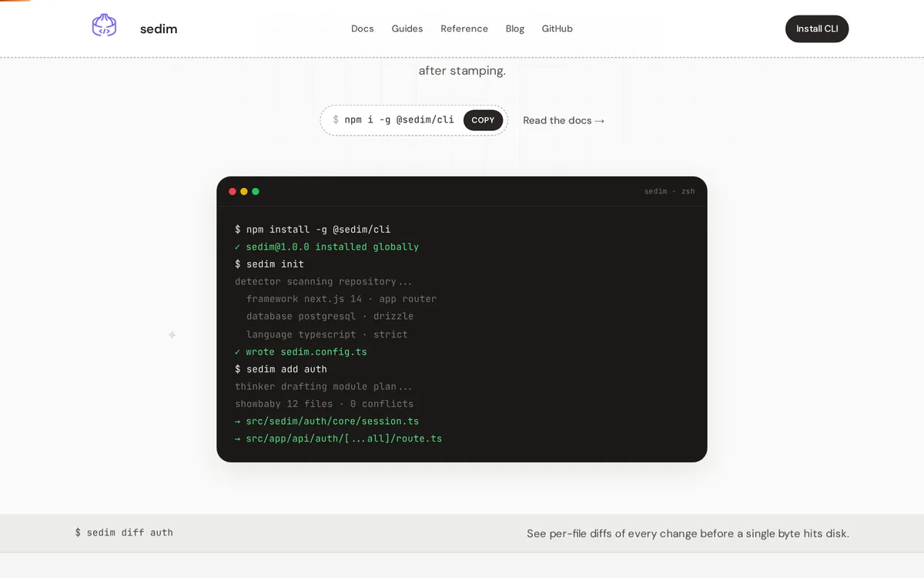Click the sedim brand name

(x=159, y=29)
